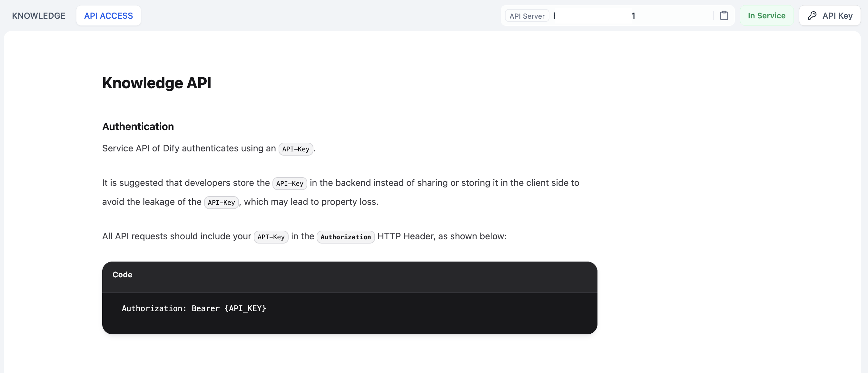
Task: Click the Authorization inline code chip
Action: pos(345,237)
